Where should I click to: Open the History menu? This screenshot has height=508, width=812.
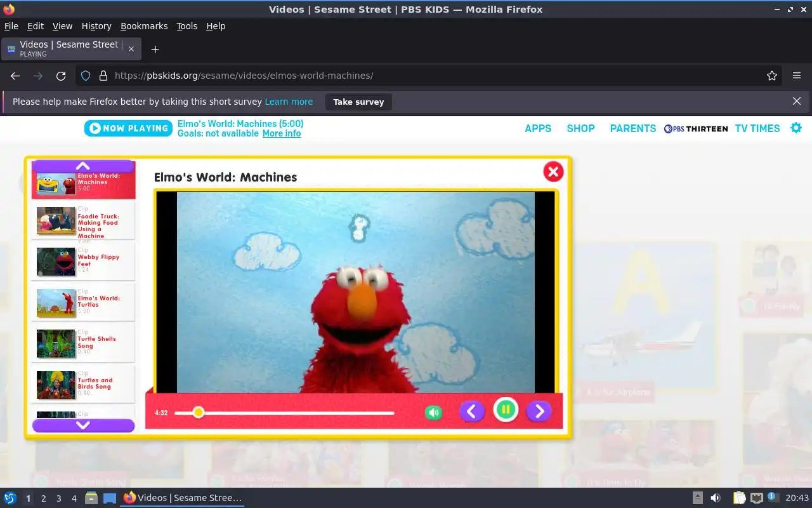click(x=96, y=26)
